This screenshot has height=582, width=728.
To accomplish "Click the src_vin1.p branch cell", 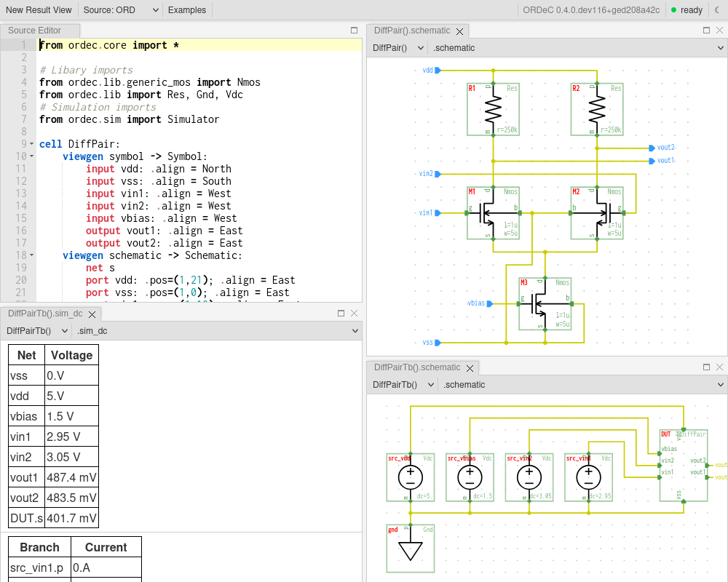I will pos(39,567).
